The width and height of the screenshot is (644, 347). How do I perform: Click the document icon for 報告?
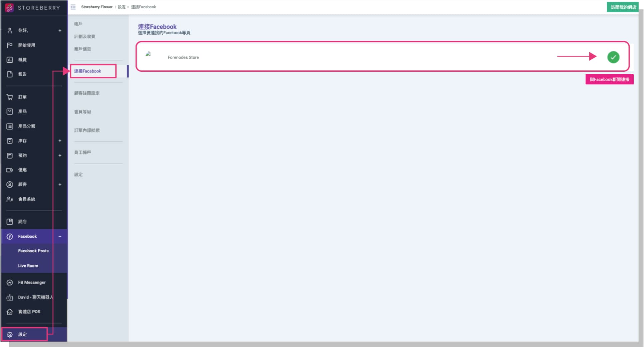pos(10,74)
